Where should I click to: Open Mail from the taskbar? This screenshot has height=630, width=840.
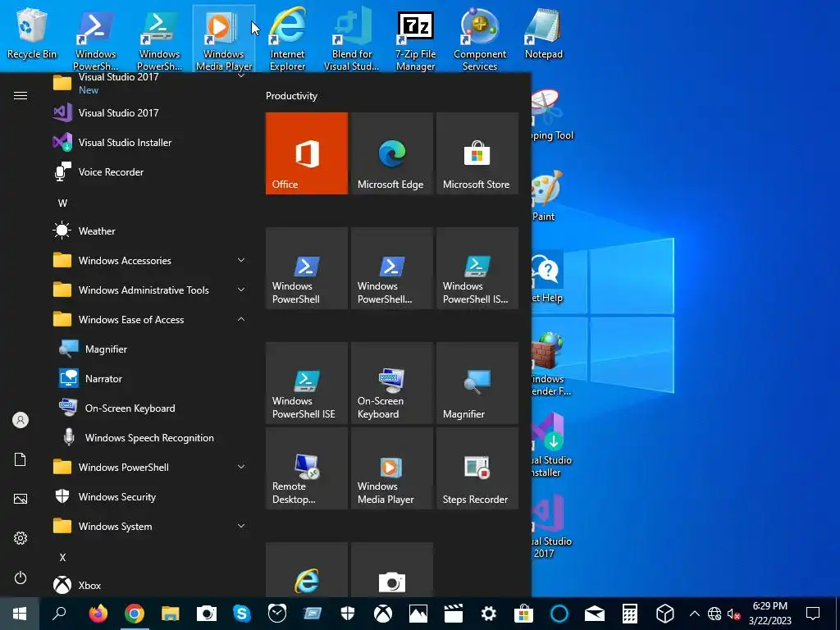tap(595, 614)
